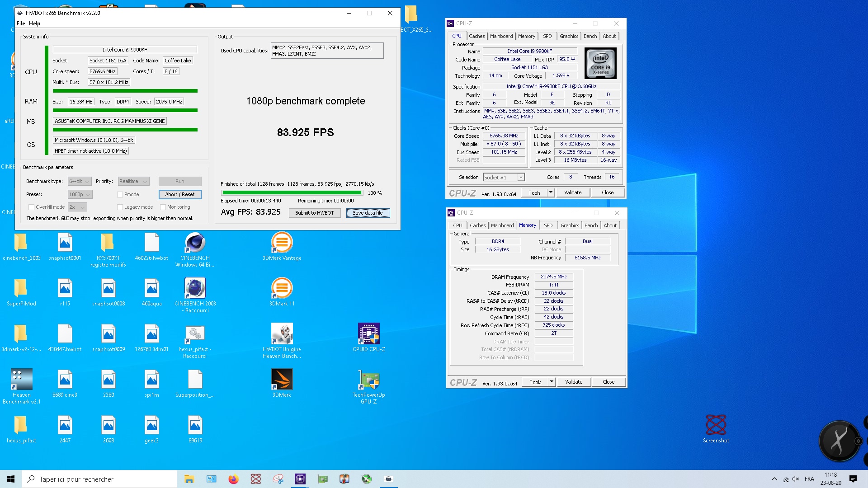
Task: Expand the Socket #1 selection dropdown
Action: pos(504,178)
